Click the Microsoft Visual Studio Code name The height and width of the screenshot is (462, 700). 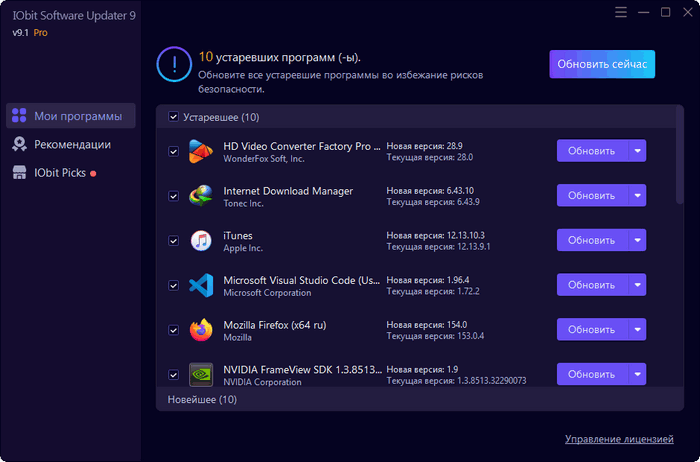pos(302,280)
